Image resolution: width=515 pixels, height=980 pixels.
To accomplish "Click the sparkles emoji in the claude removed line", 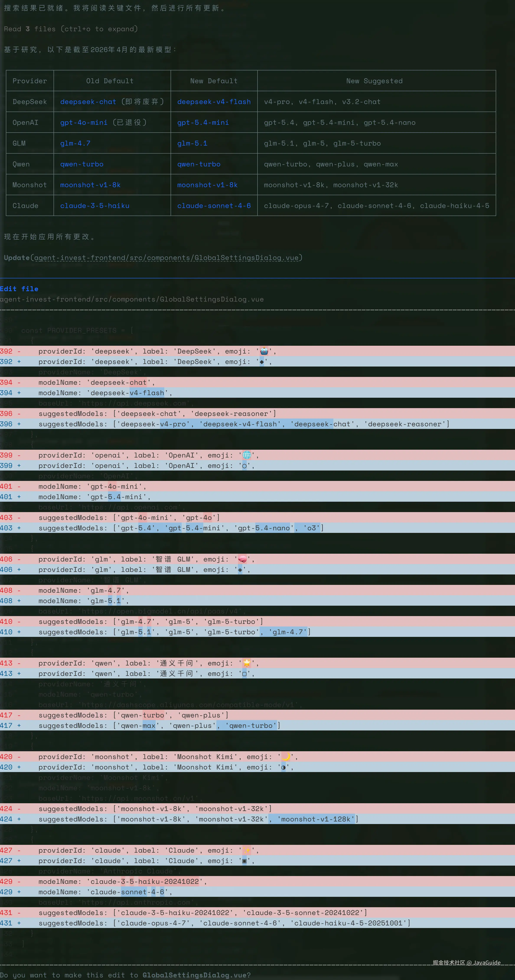I will [247, 850].
